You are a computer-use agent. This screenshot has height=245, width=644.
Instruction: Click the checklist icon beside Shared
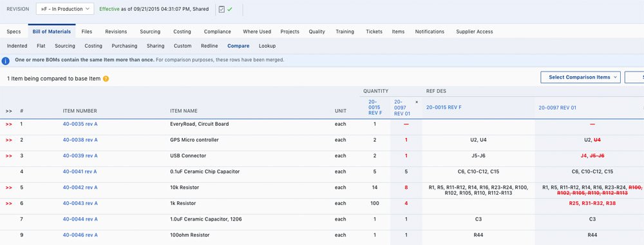(x=222, y=9)
